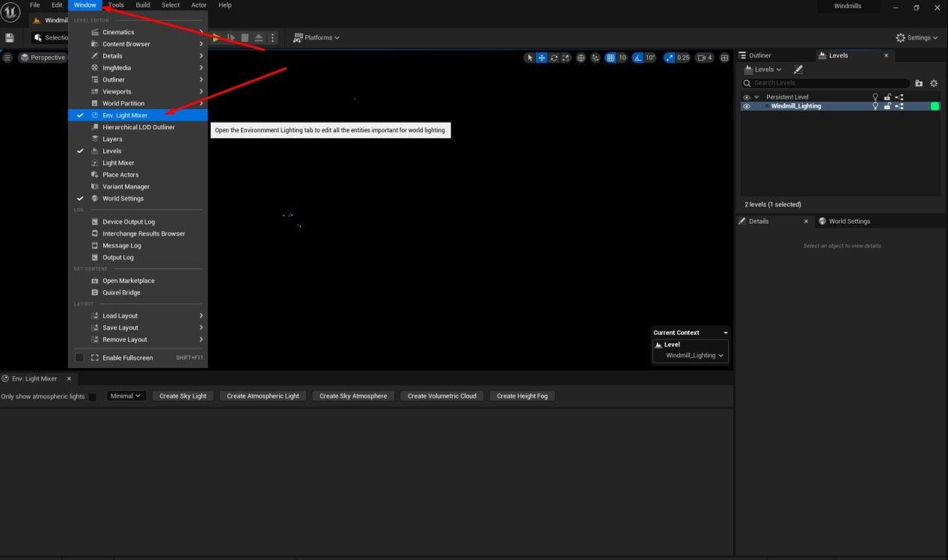Click Create Sky Light button
The image size is (948, 560).
183,396
